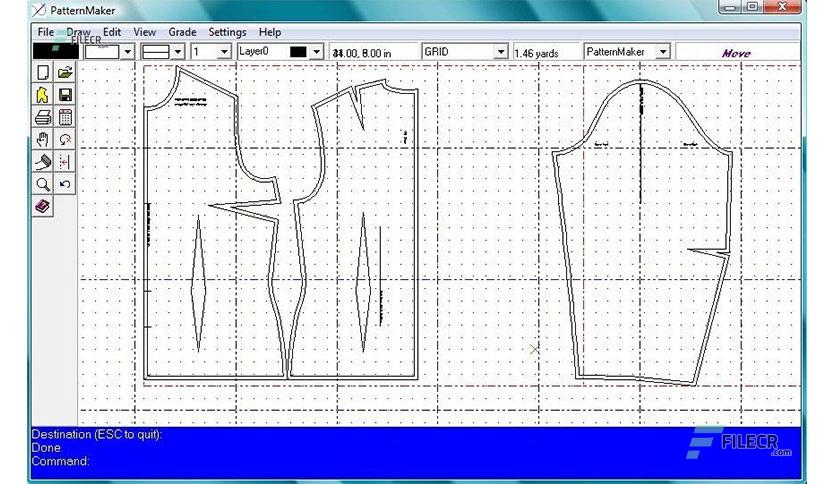Save with the floppy disk icon
This screenshot has width=836, height=484.
point(65,95)
